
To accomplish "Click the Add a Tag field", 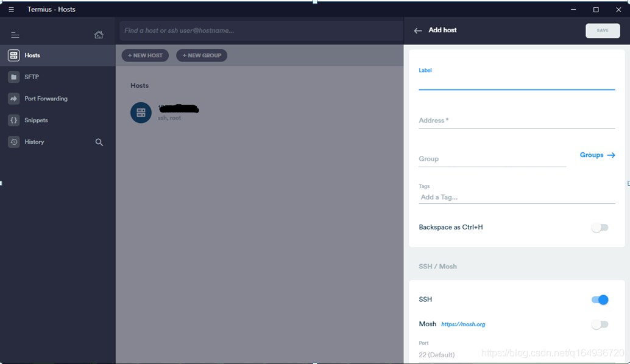I will coord(517,197).
